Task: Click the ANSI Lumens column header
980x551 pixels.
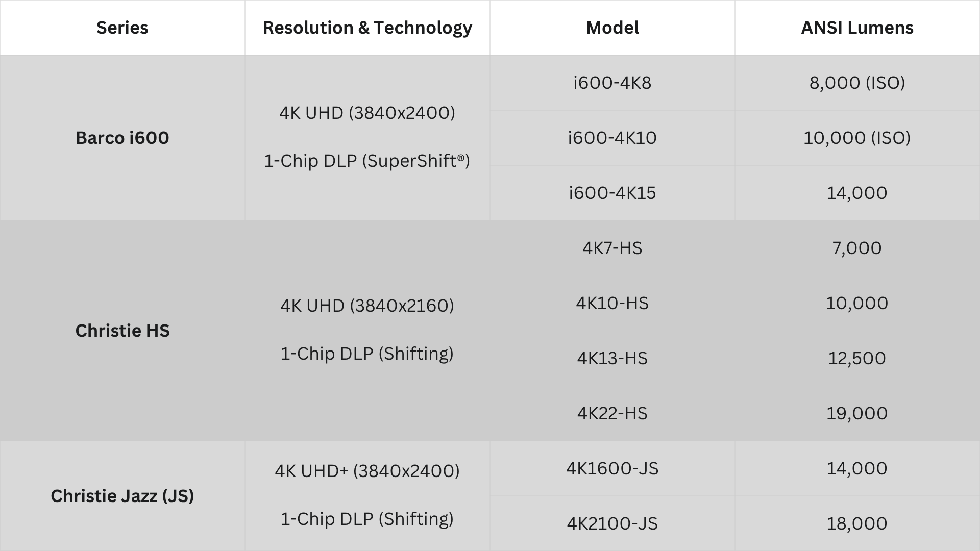Action: [x=857, y=28]
